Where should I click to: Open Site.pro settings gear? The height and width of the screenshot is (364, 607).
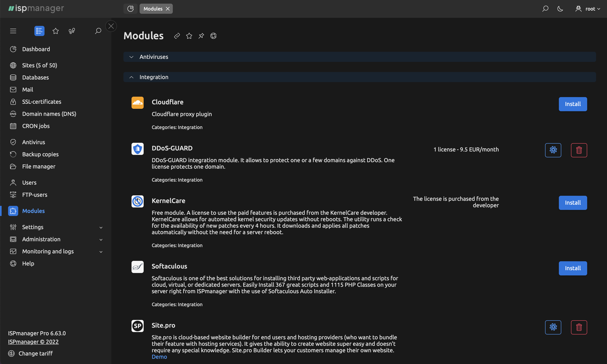point(553,327)
